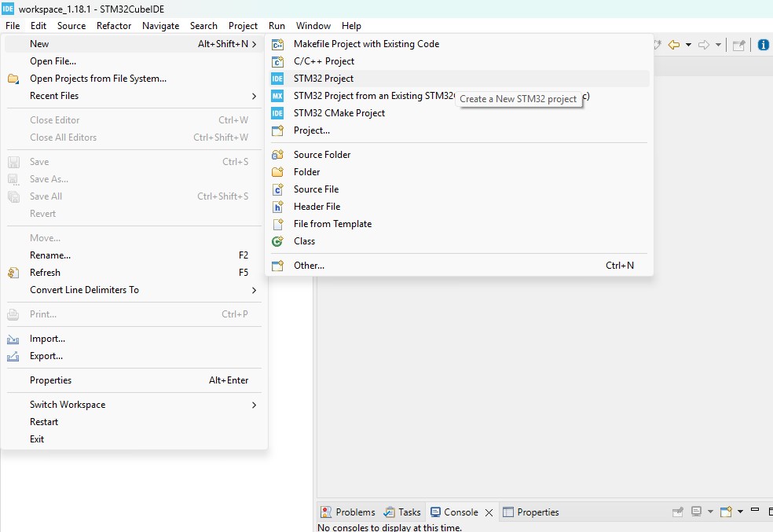The image size is (773, 532).
Task: Click the Import icon in File menu
Action: [x=13, y=339]
